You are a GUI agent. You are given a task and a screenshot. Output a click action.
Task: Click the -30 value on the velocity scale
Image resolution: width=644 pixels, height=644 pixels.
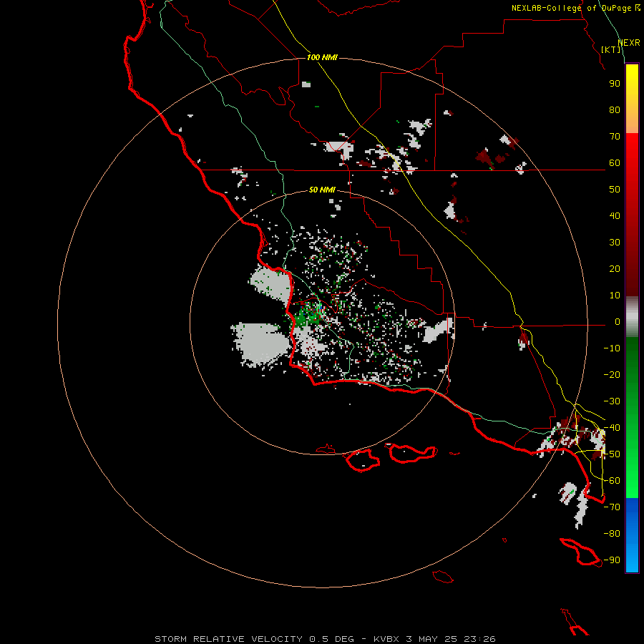pos(612,401)
